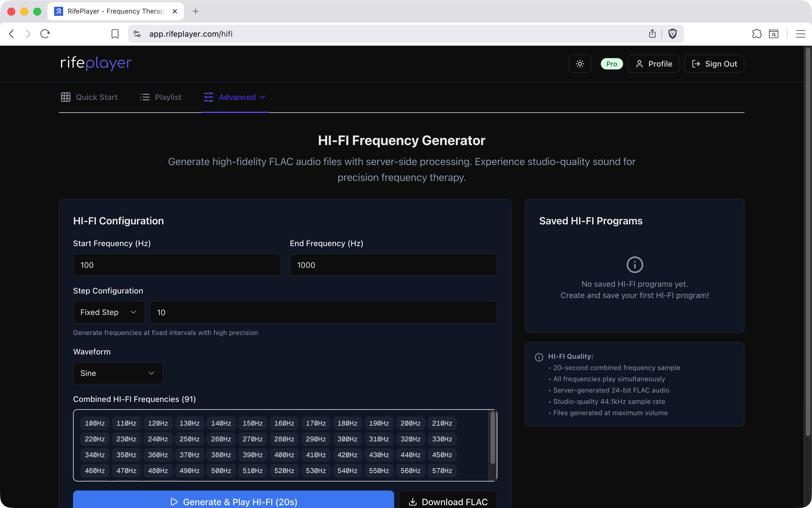Open the browser hamburger menu

click(800, 34)
